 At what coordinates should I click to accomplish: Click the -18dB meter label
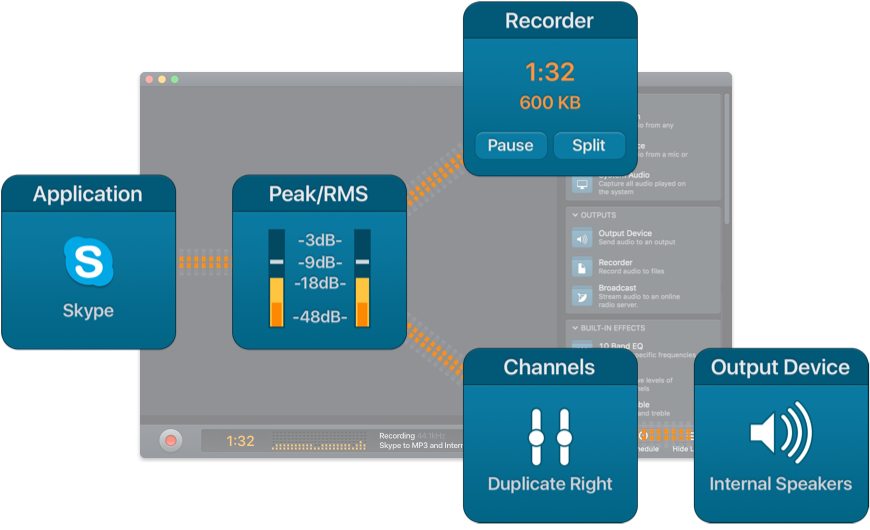pyautogui.click(x=320, y=283)
